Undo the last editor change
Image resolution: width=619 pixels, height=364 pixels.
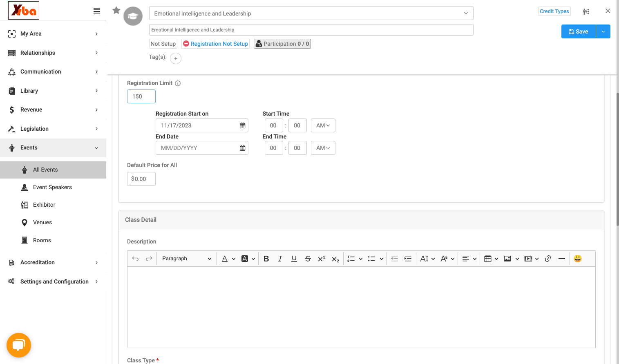(x=135, y=259)
